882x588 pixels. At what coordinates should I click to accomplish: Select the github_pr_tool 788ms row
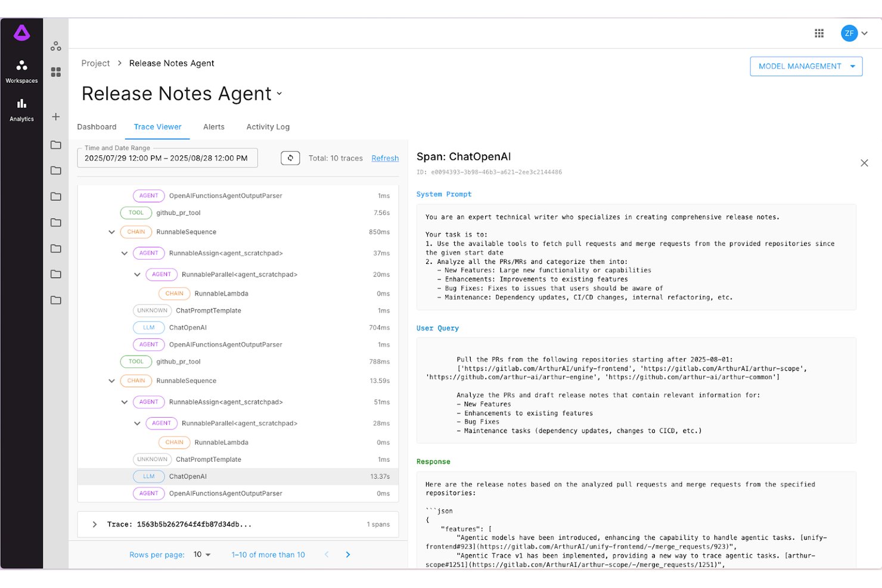point(238,362)
